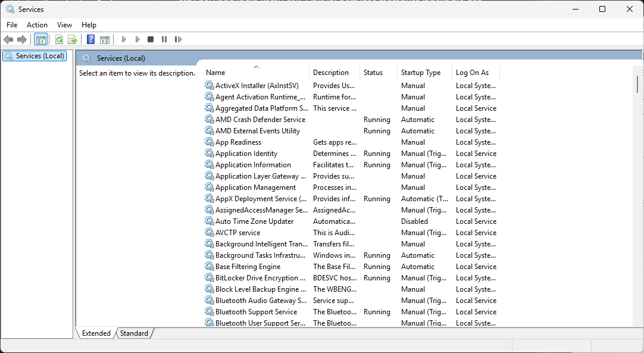
Task: Select AppX Deployment Service row
Action: 352,198
